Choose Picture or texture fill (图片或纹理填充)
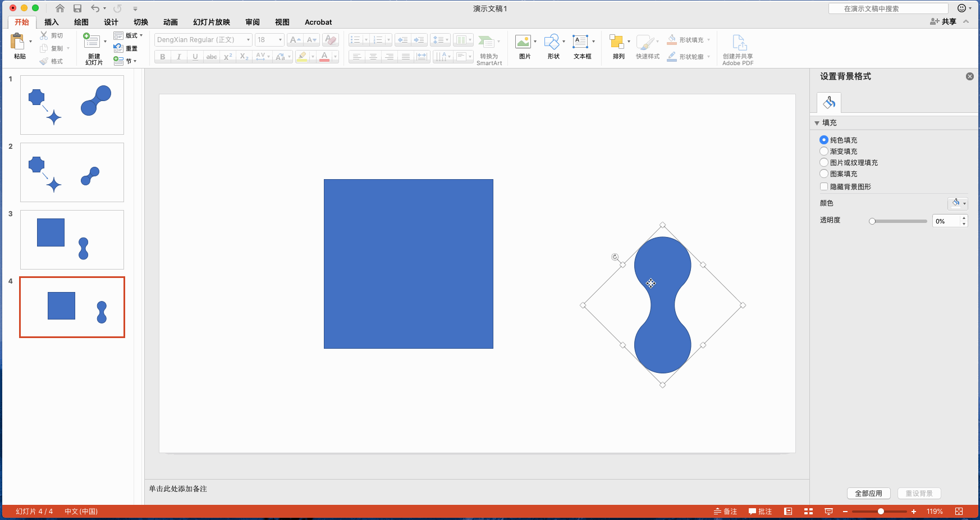 pyautogui.click(x=824, y=162)
